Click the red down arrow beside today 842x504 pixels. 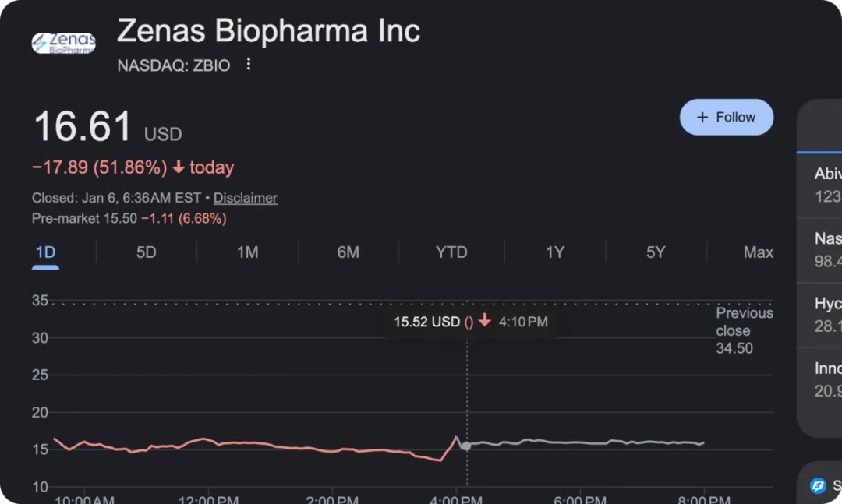click(x=179, y=167)
